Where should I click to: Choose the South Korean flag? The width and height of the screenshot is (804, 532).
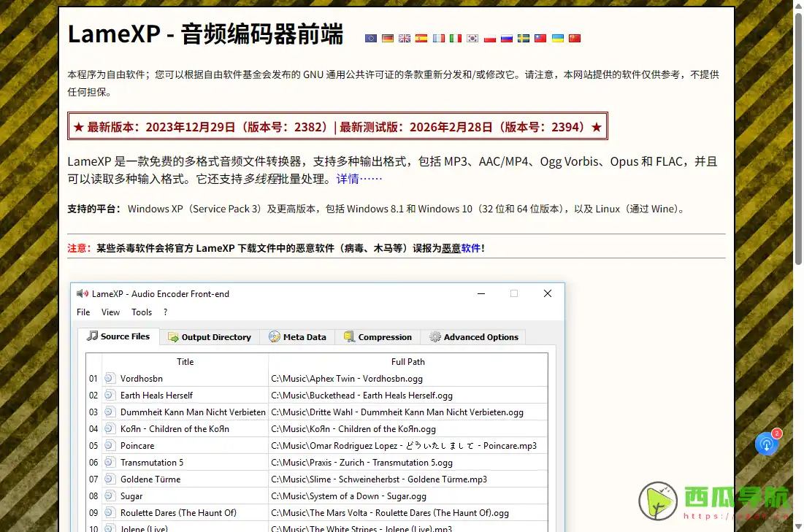click(472, 39)
